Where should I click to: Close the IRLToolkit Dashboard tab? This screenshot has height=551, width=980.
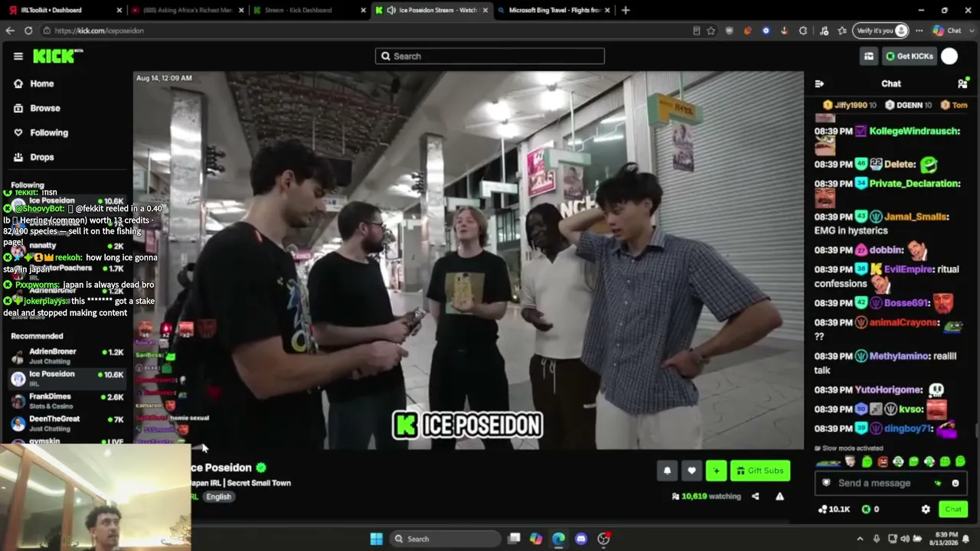pyautogui.click(x=119, y=10)
